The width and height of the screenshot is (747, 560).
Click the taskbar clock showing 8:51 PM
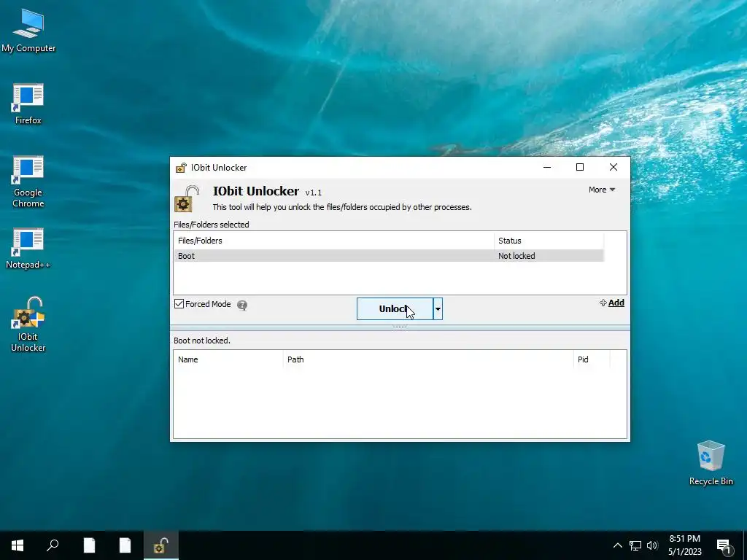(684, 545)
